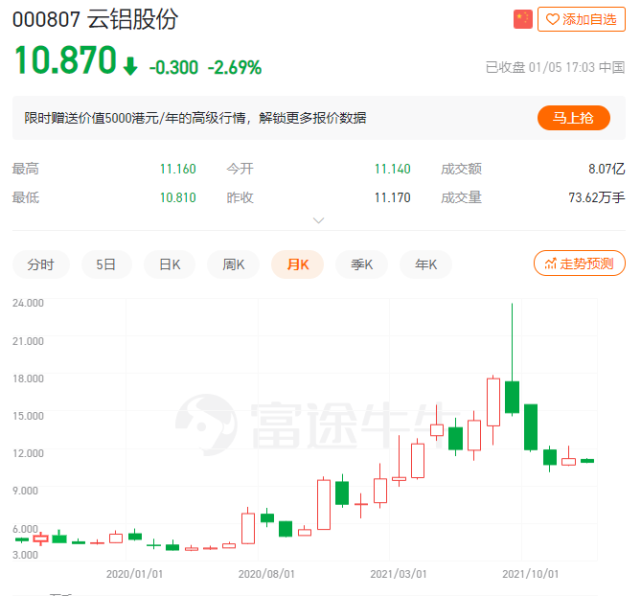Screen dimensions: 641x596
Task: Click x-axis label 2021/03/01
Action: (x=399, y=574)
